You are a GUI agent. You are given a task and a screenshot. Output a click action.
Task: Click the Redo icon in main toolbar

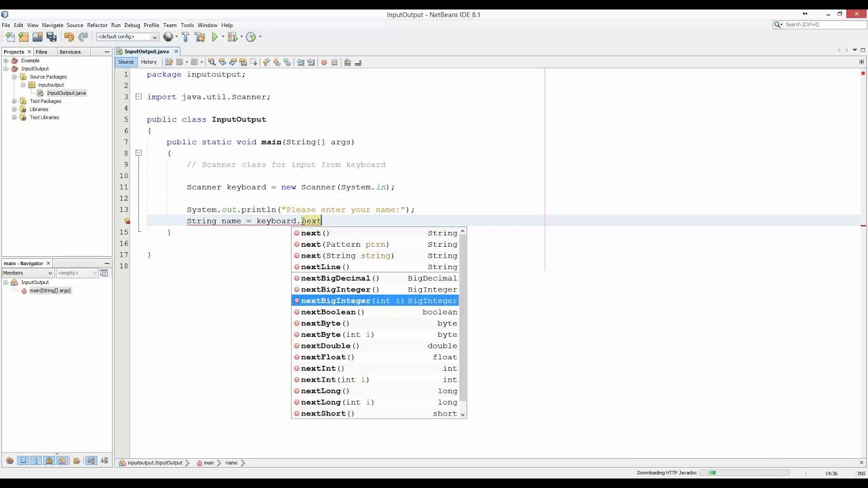pos(83,37)
